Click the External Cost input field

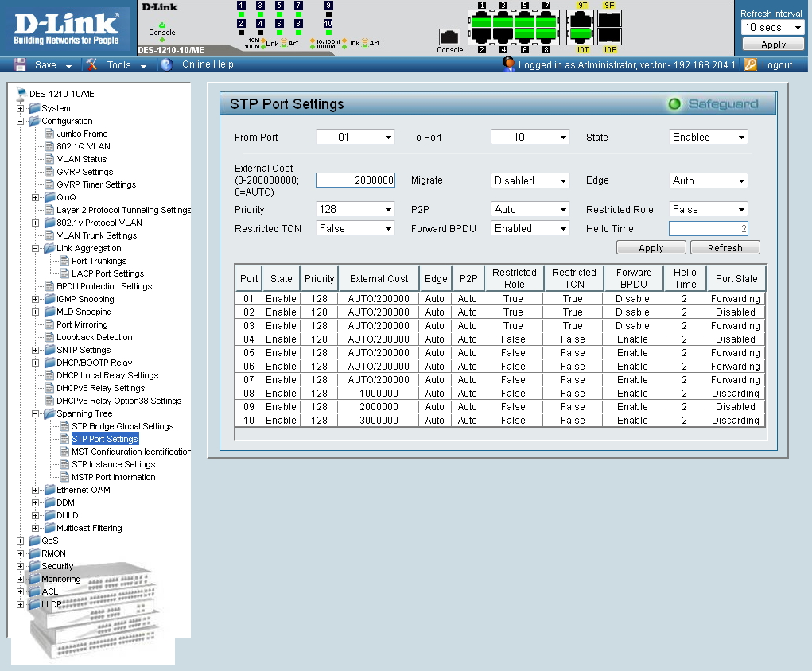355,180
